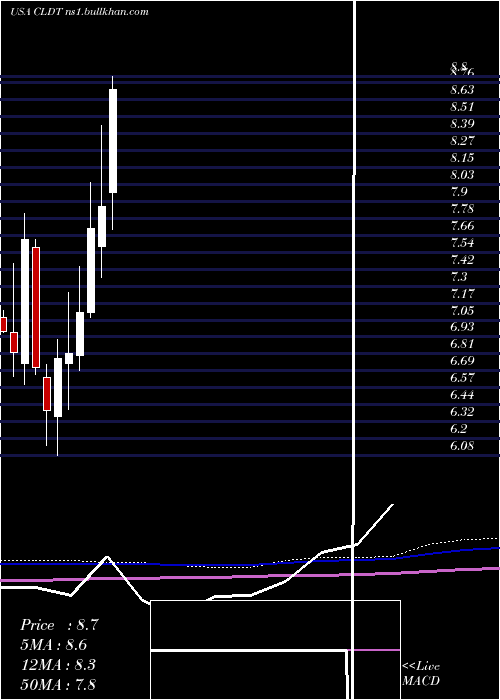The height and width of the screenshot is (700, 500).
Task: Click the '<<Live MACD' label
Action: (x=421, y=673)
